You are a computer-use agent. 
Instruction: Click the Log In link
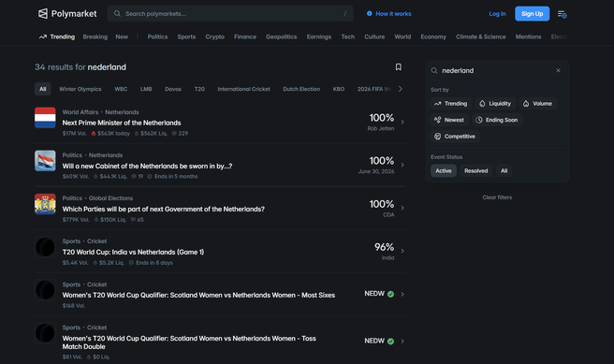click(497, 14)
